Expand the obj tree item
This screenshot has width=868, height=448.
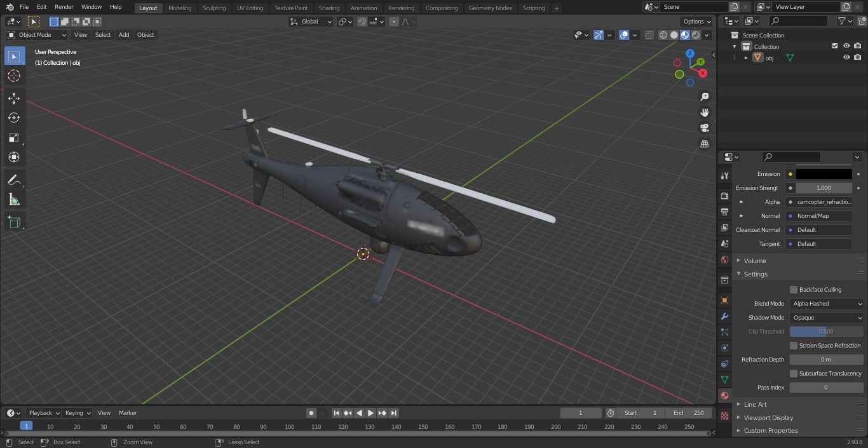point(746,58)
